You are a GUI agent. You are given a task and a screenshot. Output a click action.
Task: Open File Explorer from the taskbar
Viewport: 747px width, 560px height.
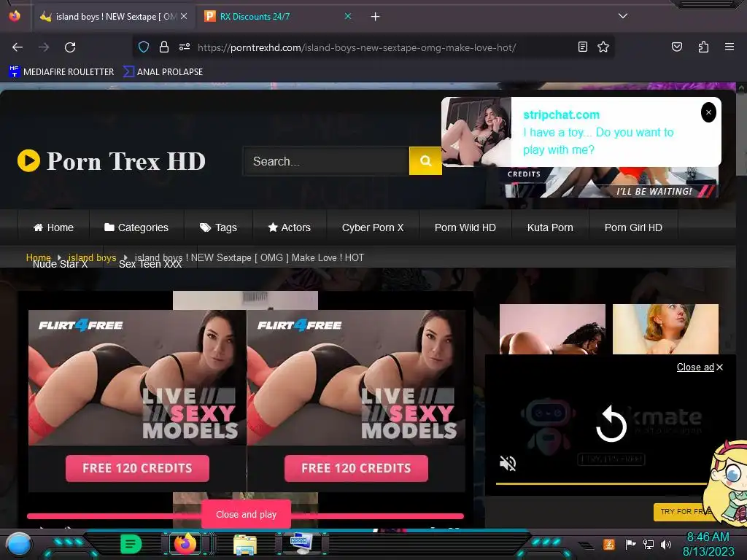tap(245, 544)
